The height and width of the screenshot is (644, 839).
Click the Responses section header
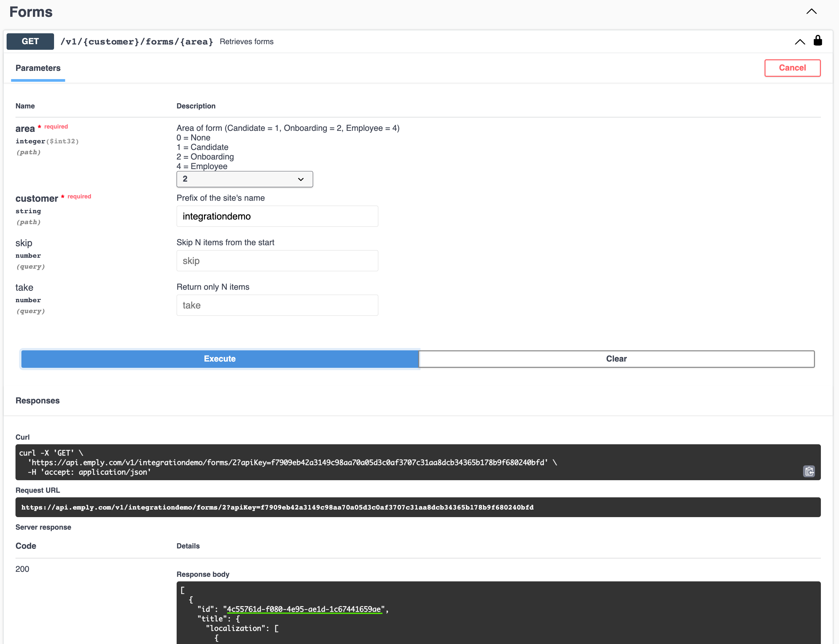[x=38, y=400]
